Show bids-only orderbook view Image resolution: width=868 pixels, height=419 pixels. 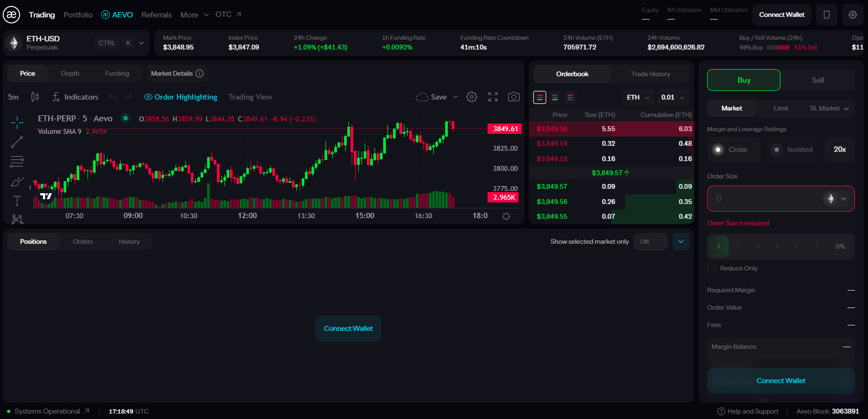coord(555,97)
